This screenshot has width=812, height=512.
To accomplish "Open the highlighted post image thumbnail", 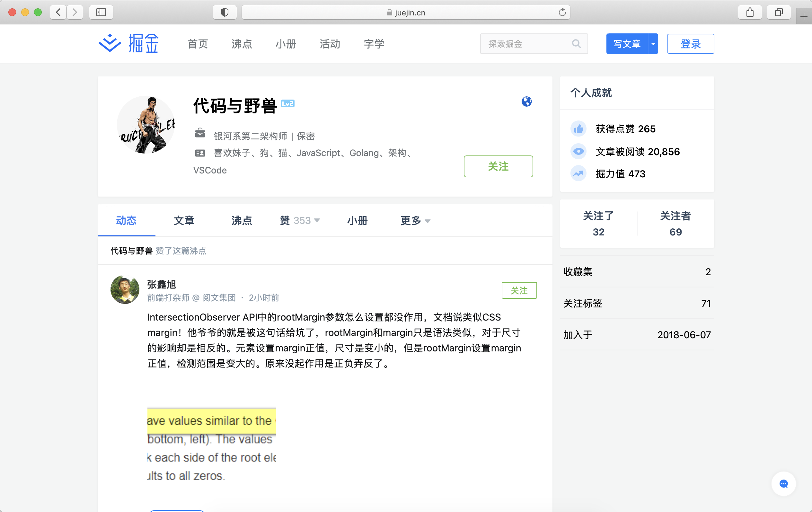I will click(211, 445).
